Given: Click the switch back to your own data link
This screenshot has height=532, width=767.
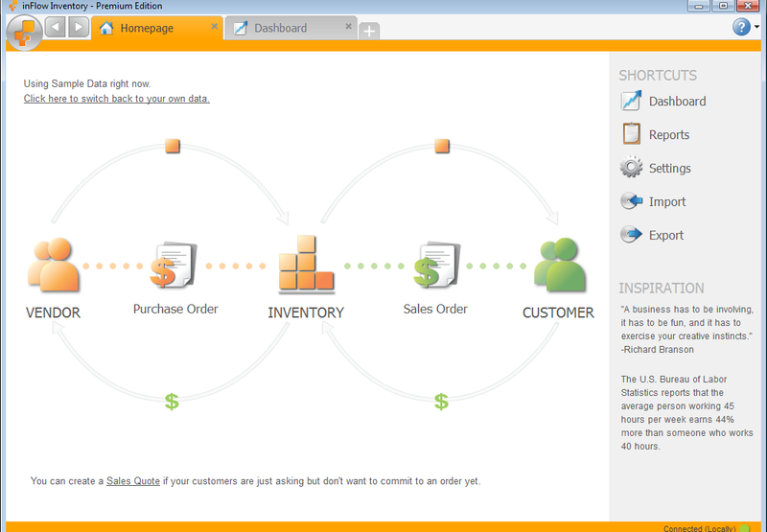Looking at the screenshot, I should (116, 99).
